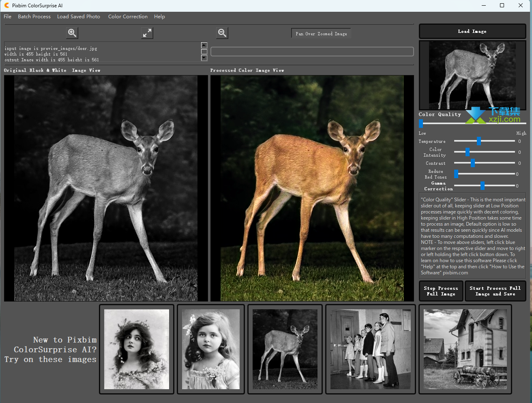Select the deer sample thumbnail at bottom
Image resolution: width=532 pixels, height=403 pixels.
tap(285, 349)
